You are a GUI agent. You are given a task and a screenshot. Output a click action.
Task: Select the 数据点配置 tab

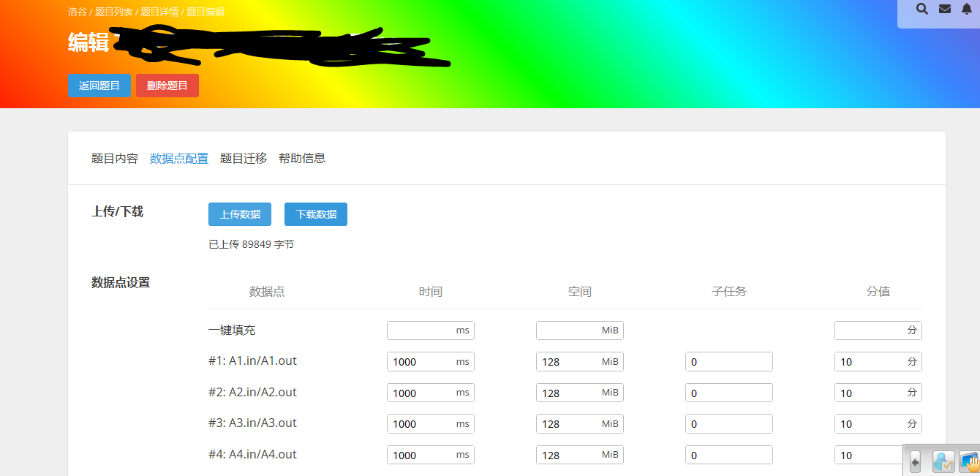pyautogui.click(x=179, y=158)
